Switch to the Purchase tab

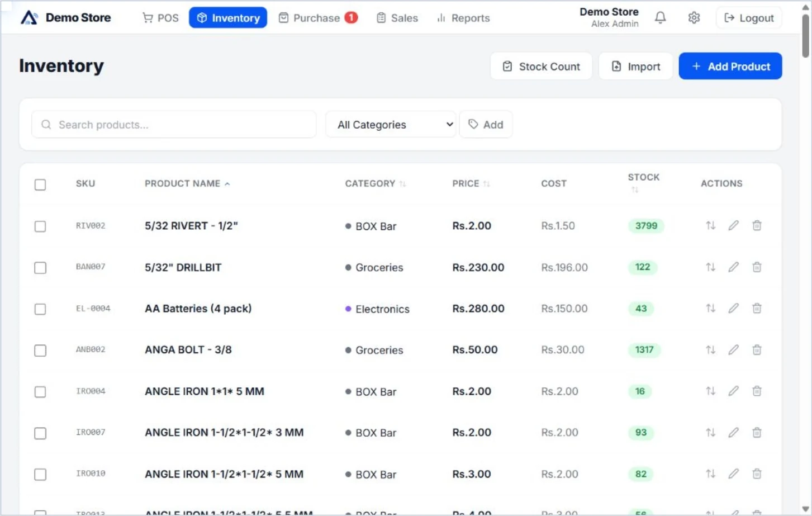[x=317, y=18]
